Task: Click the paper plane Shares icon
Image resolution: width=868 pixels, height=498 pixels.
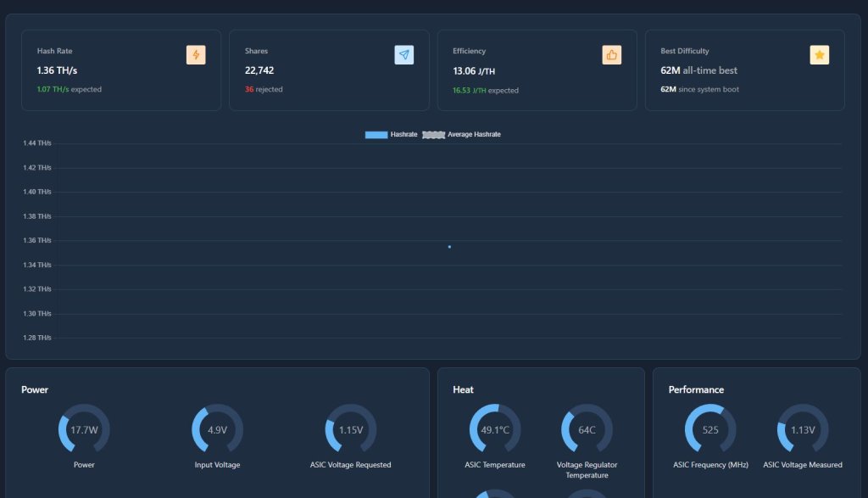Action: click(x=404, y=55)
